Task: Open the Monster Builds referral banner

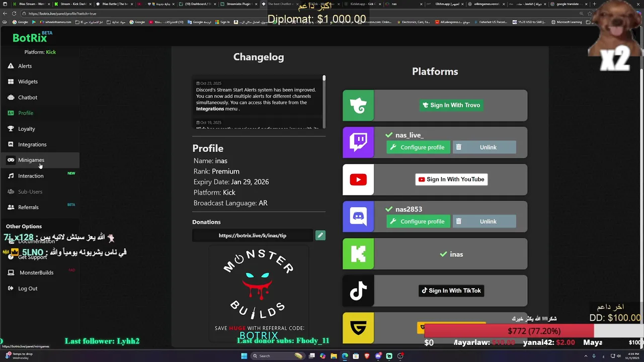Action: coord(259,294)
